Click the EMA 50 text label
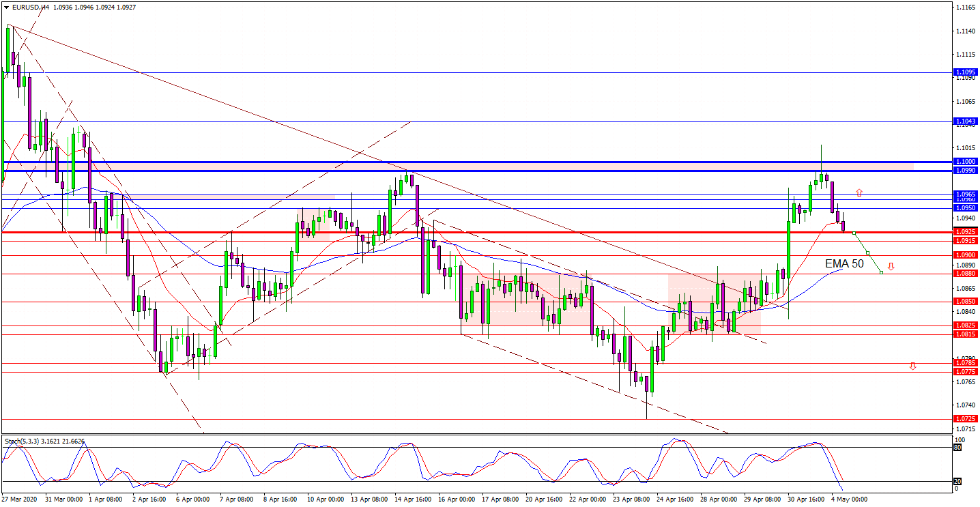Image resolution: width=980 pixels, height=507 pixels. 844,263
